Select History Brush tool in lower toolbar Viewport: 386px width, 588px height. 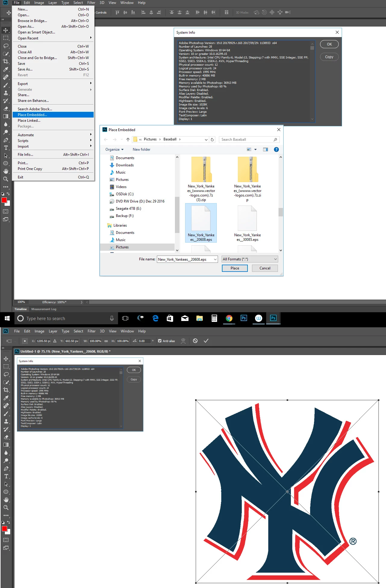6,429
